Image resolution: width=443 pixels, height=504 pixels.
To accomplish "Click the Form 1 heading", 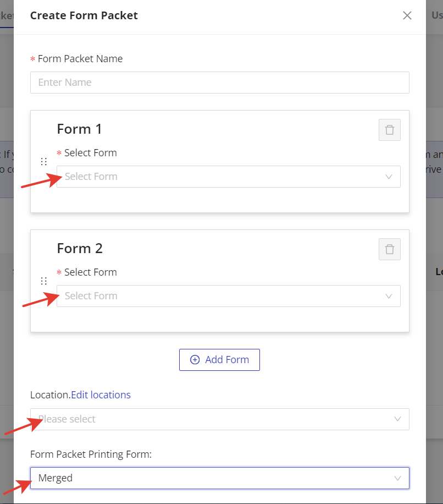I will click(x=80, y=129).
